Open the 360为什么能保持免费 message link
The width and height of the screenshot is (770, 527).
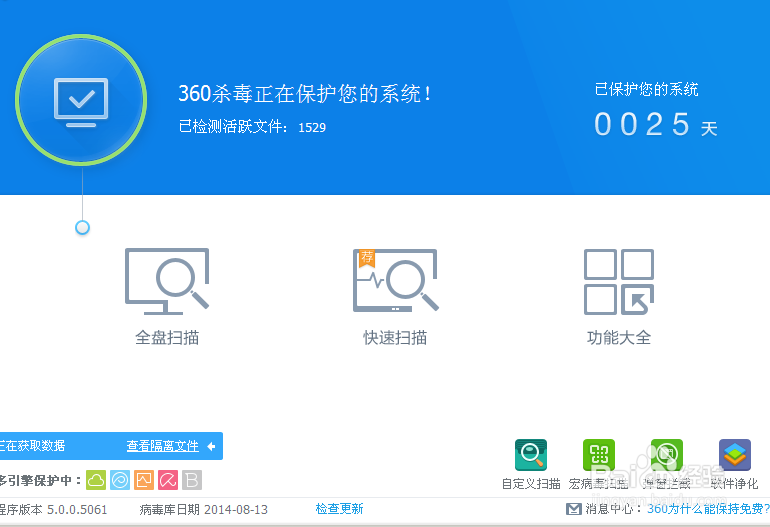coord(708,509)
